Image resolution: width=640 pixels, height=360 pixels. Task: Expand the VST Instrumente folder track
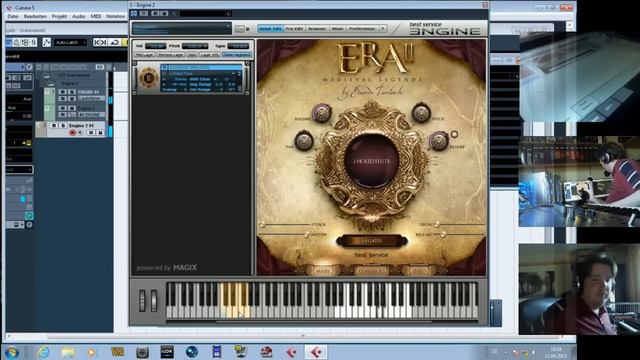pos(46,76)
